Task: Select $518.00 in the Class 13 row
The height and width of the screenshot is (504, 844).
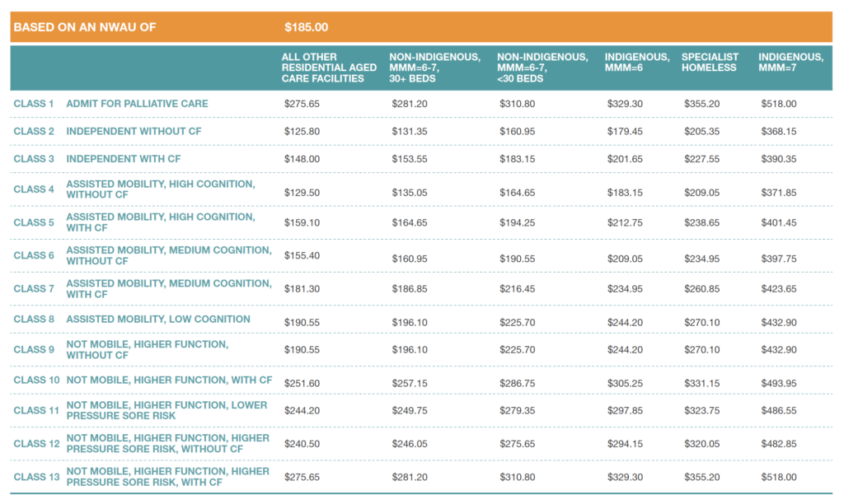Action: click(x=779, y=477)
